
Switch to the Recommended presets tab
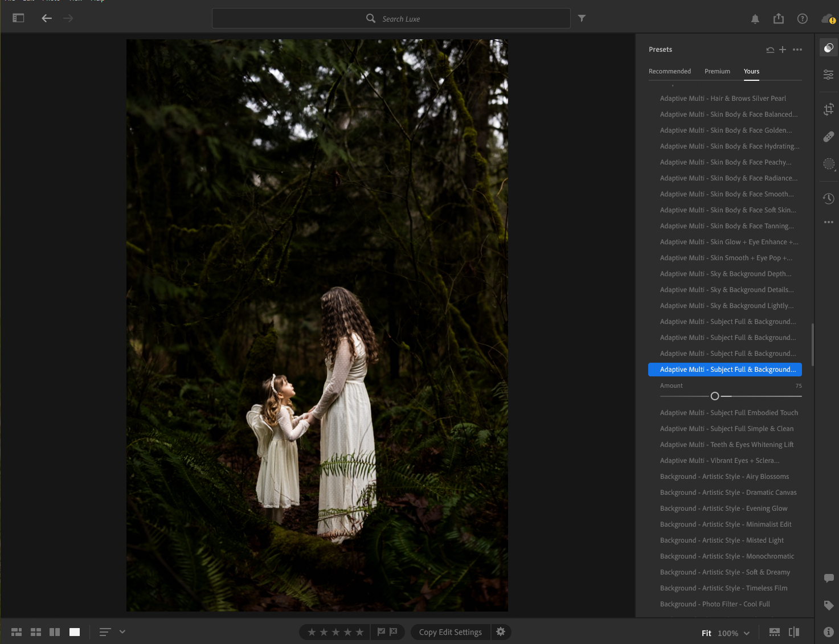[x=670, y=71]
